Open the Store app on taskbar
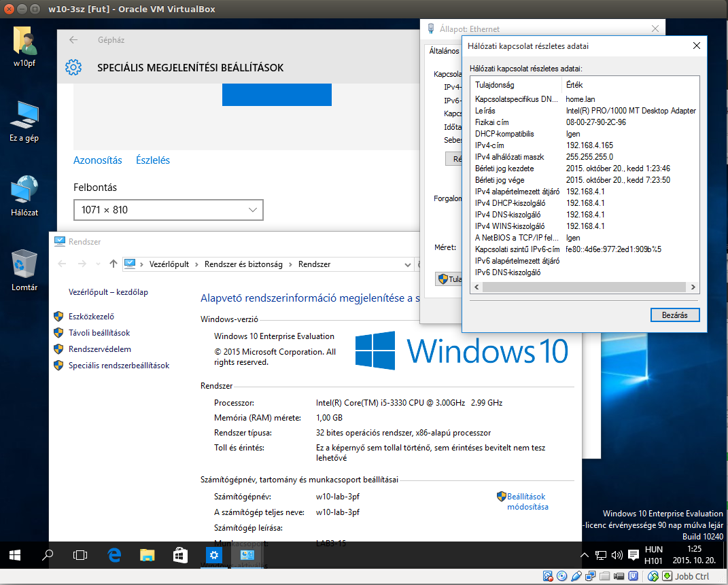The width and height of the screenshot is (728, 585). tap(180, 555)
